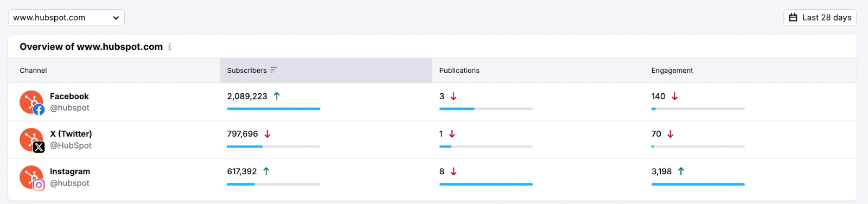Click info icon beside Overview title
The height and width of the screenshot is (204, 868).
pyautogui.click(x=170, y=47)
